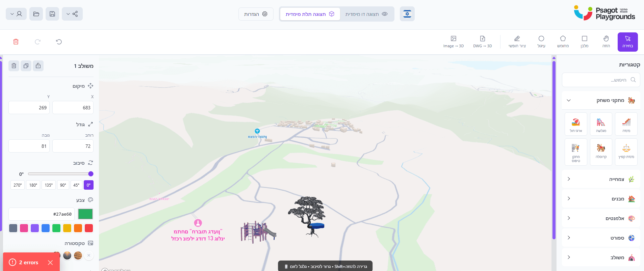Click the undo arrow icon

59,42
